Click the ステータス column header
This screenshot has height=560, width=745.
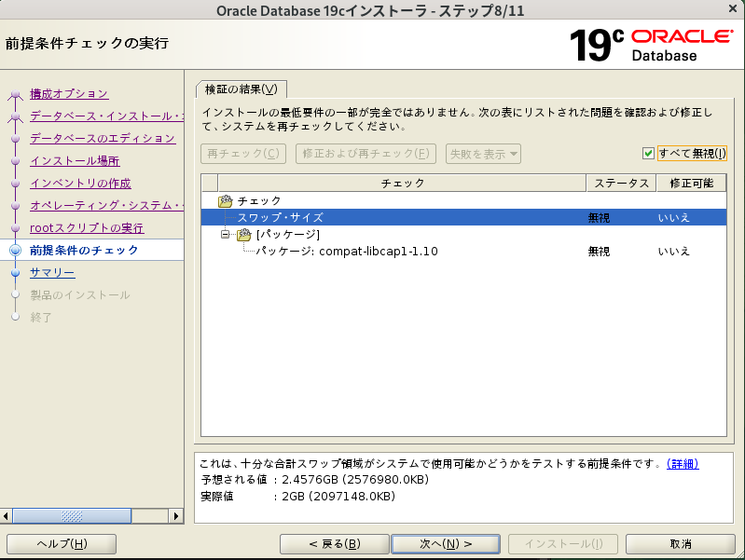[x=622, y=183]
